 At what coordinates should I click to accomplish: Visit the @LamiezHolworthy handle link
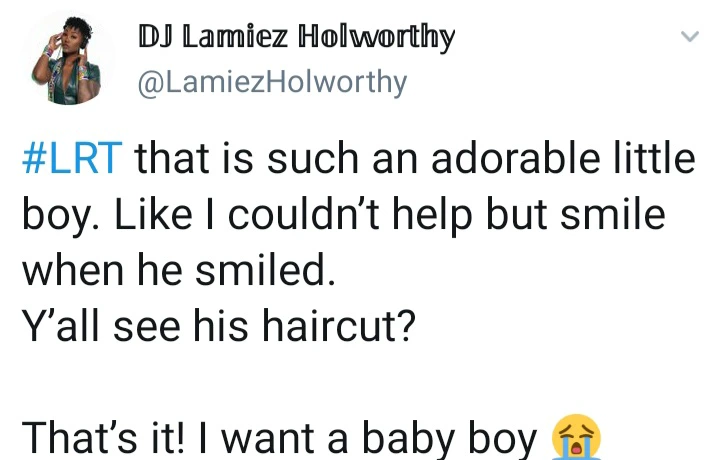click(272, 83)
